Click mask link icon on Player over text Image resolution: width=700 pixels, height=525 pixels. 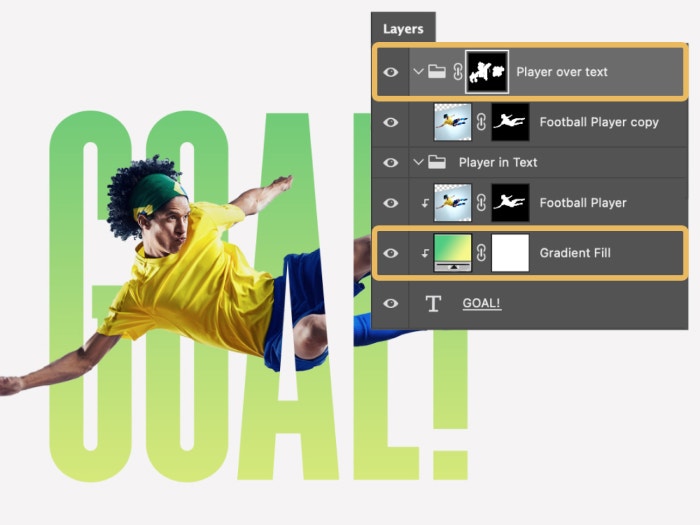coord(458,71)
